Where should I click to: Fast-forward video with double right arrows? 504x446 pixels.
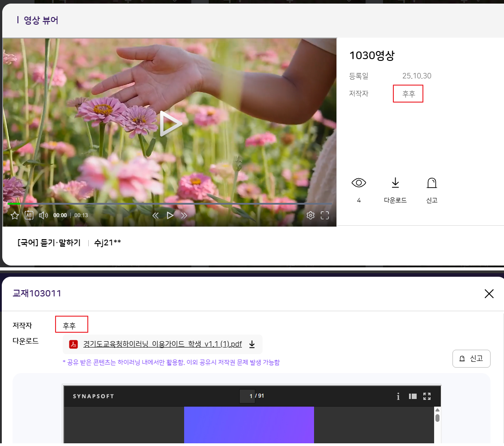point(184,215)
